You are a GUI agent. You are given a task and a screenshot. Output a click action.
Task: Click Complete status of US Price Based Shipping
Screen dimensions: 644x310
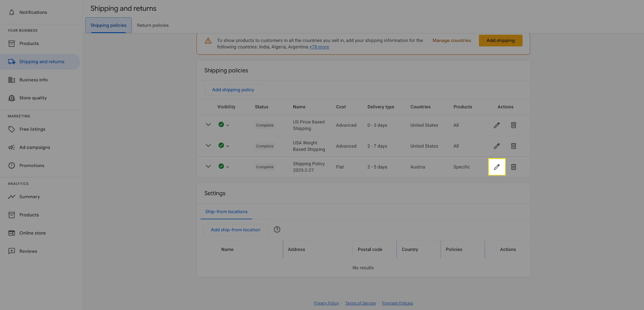coord(265,125)
